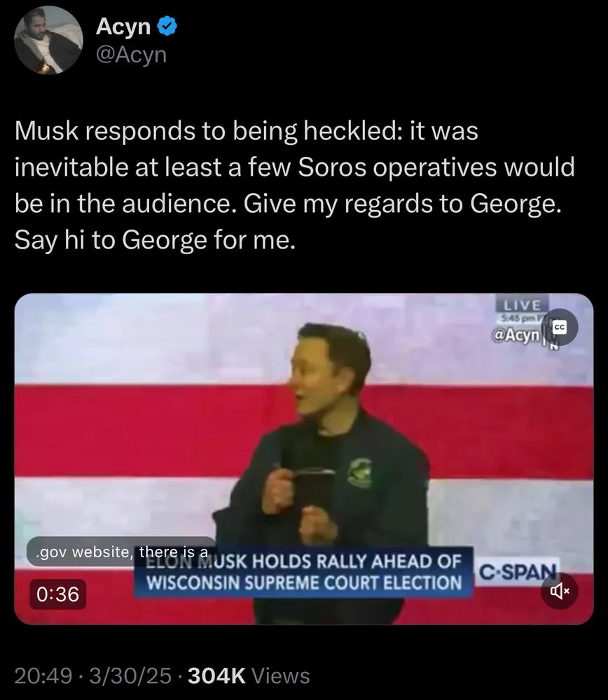The image size is (608, 700).
Task: Open the @Acyn handle under name
Action: tap(132, 55)
